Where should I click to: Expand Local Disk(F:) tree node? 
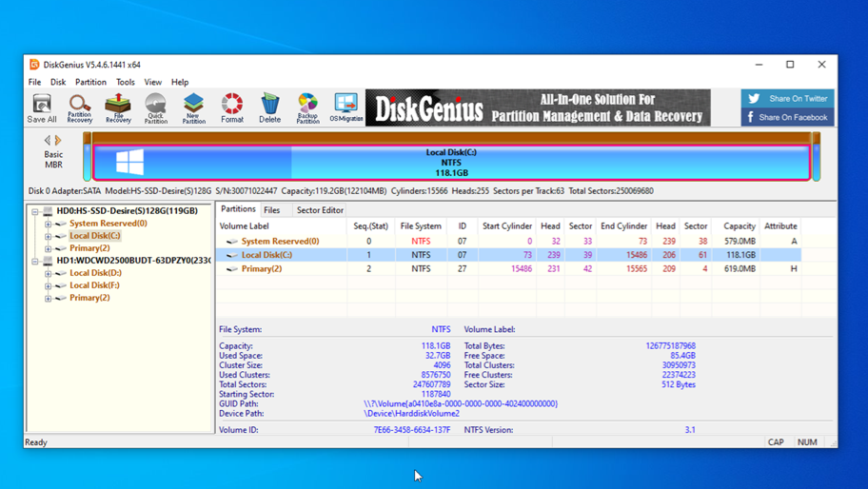pos(49,286)
